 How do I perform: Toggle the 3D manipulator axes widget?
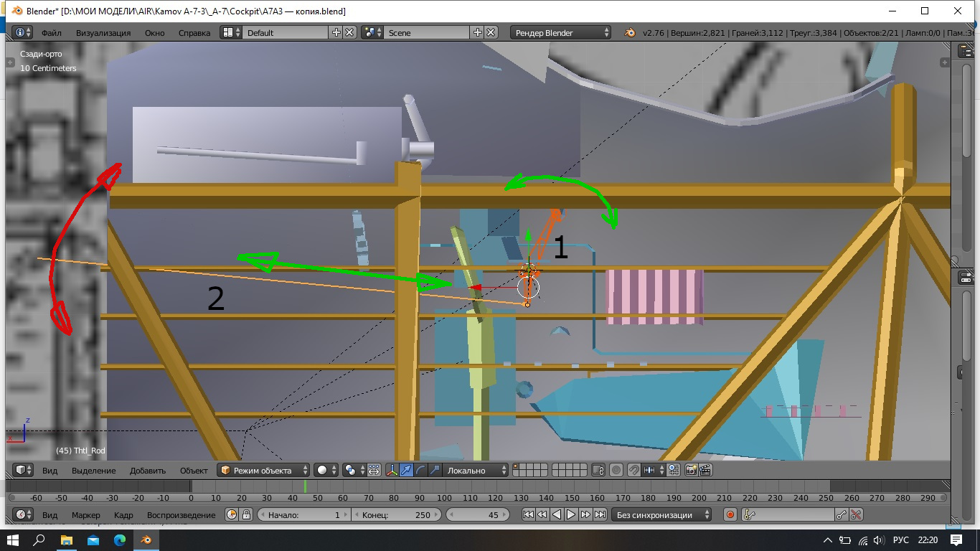pos(393,471)
